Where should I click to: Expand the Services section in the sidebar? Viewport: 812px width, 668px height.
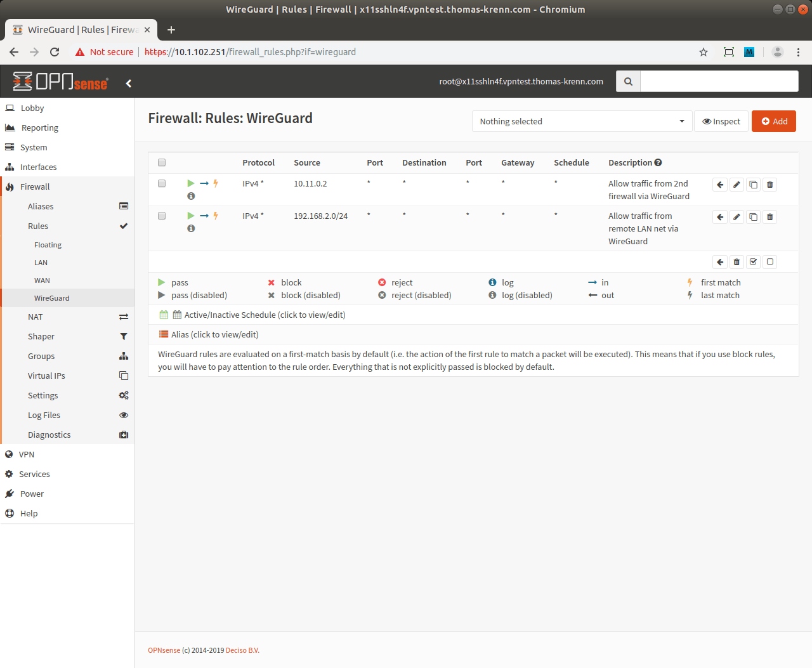click(x=34, y=474)
